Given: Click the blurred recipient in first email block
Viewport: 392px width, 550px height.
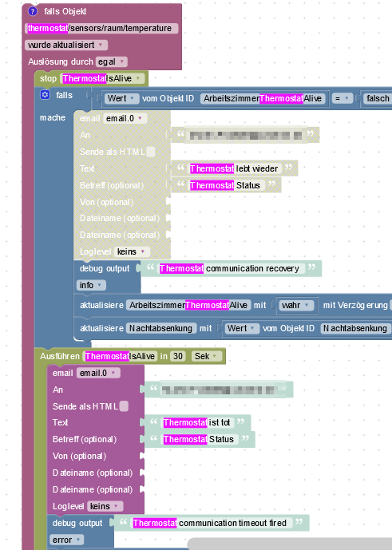Looking at the screenshot, I should (x=245, y=135).
